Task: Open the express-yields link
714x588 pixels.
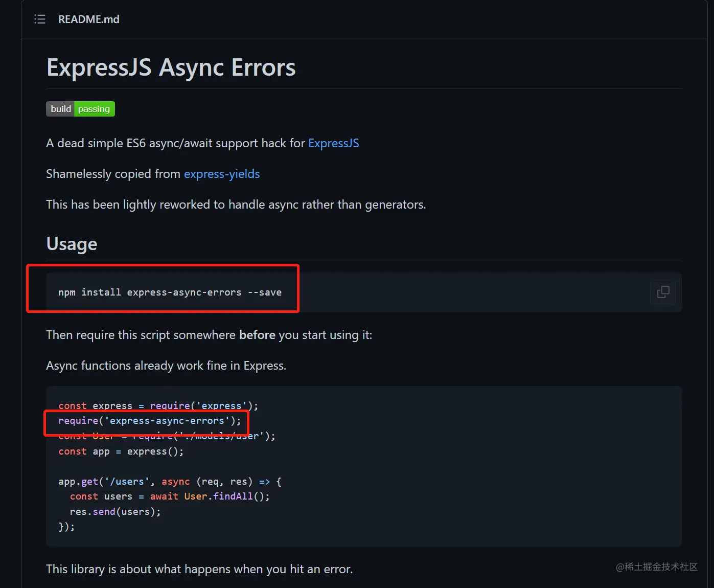Action: pos(222,174)
